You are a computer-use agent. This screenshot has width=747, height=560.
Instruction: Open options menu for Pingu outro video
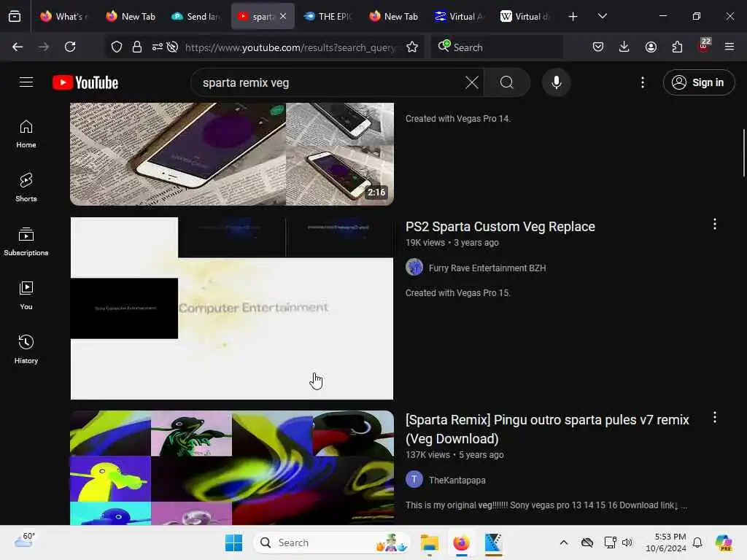coord(715,418)
